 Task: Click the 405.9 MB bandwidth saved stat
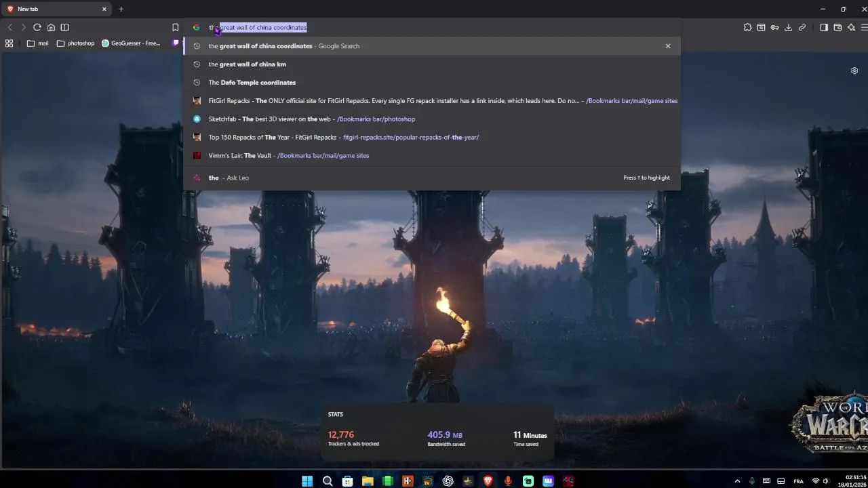tap(446, 439)
